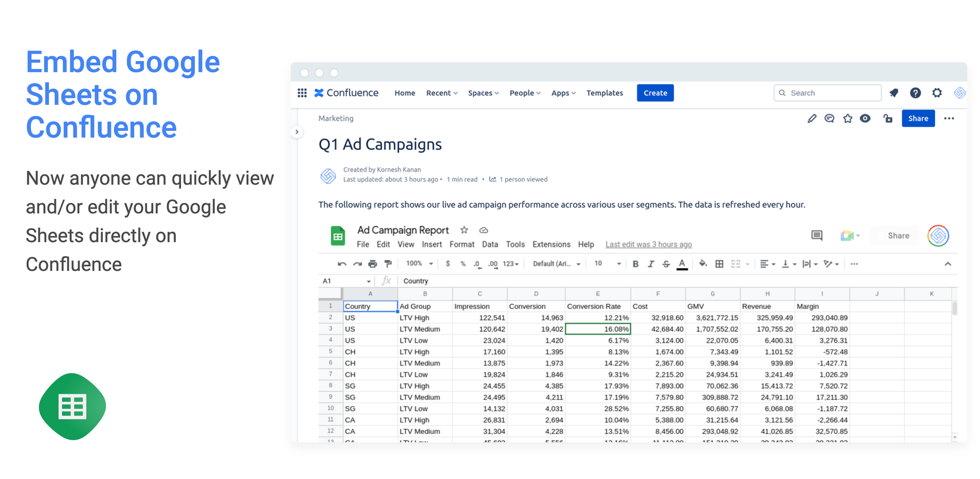Star the Ad Campaign Report sheet
This screenshot has height=479, width=980.
click(x=464, y=230)
